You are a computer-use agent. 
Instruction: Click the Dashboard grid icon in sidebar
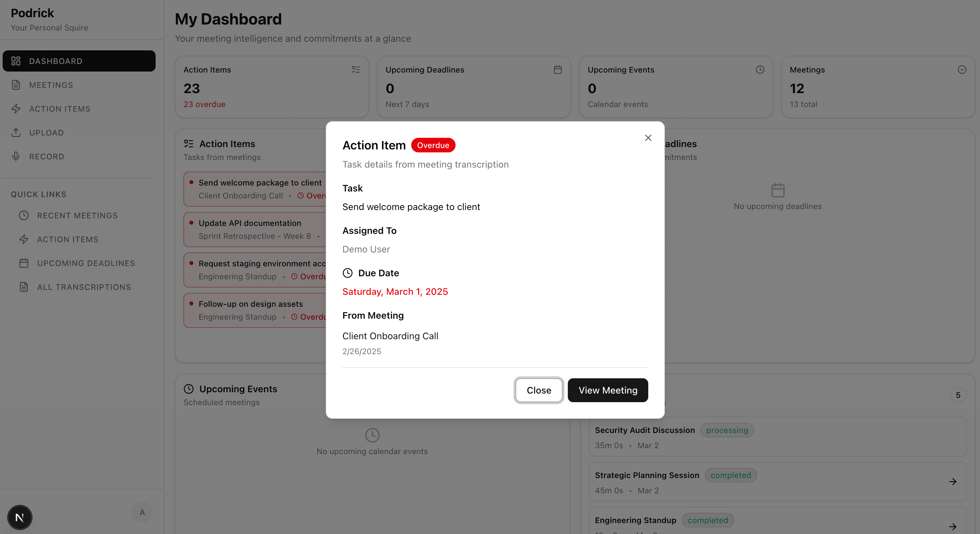[16, 61]
